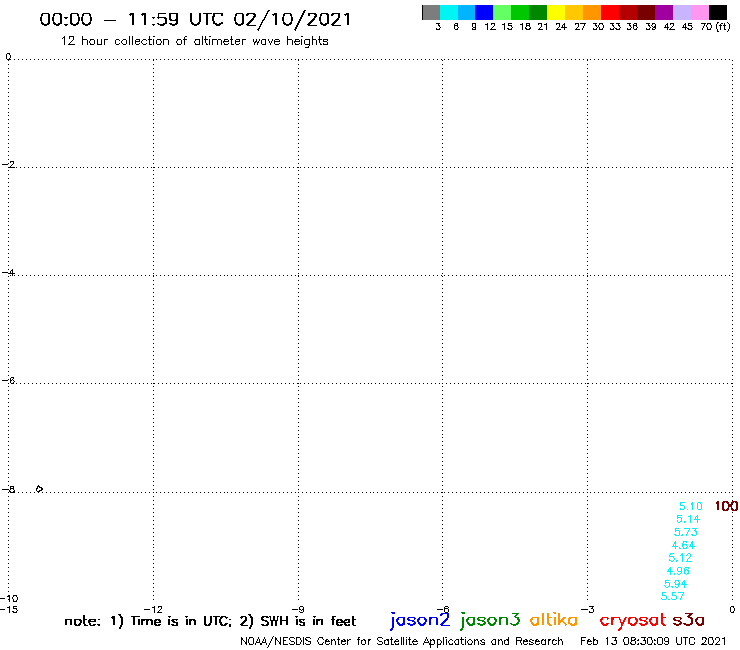Click the purple legend color swatch
Screen dimensions: 740x650
coord(664,12)
